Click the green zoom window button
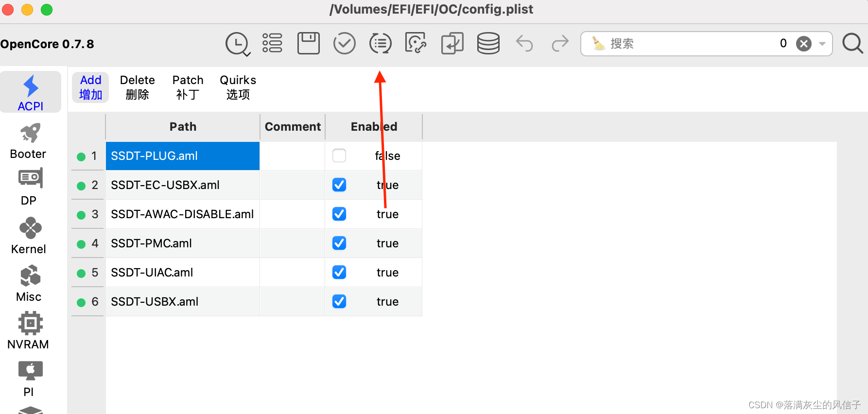Viewport: 868px width, 414px height. click(x=47, y=10)
